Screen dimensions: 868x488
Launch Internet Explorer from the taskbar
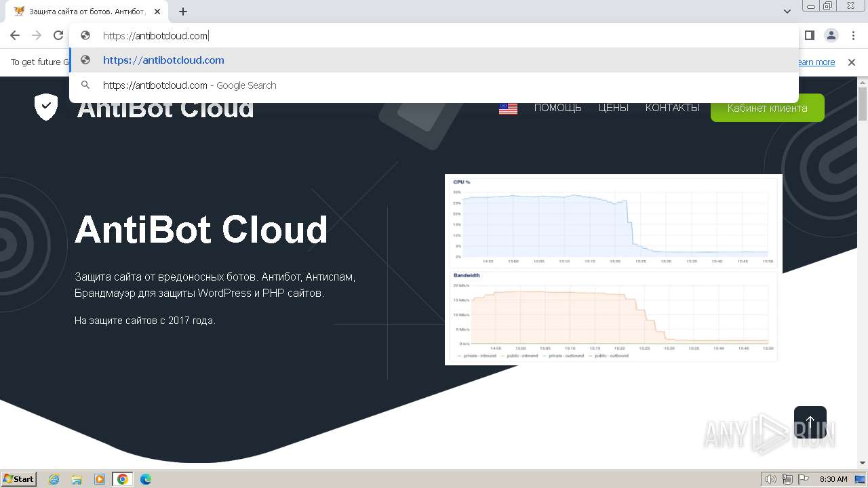54,479
